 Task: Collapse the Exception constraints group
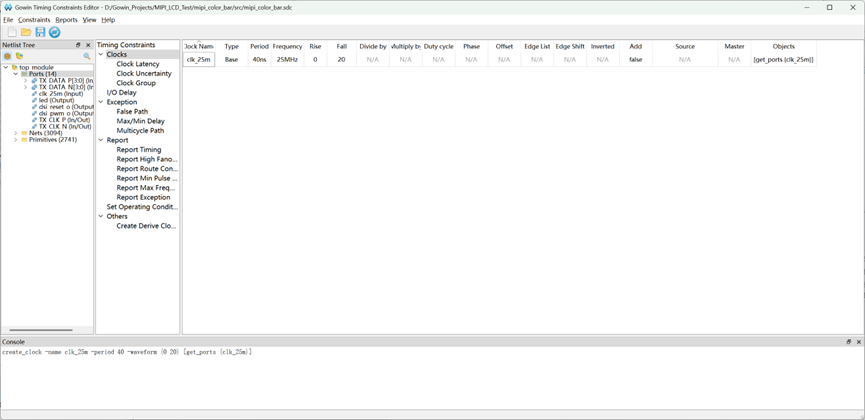101,102
